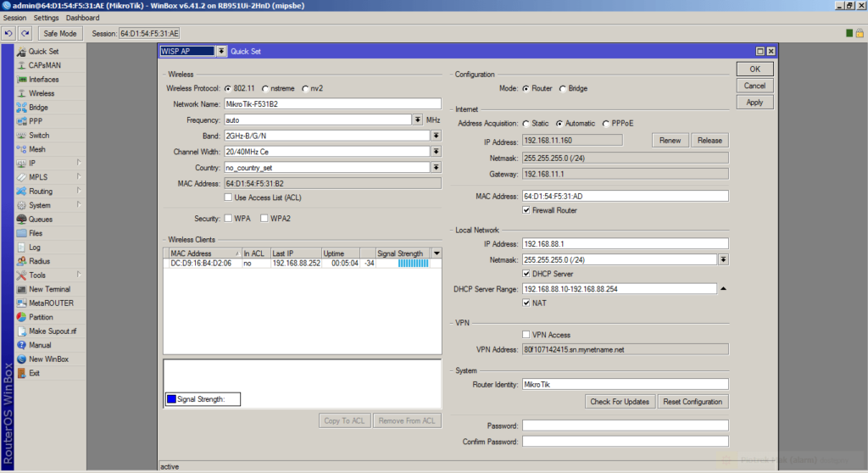Expand the Band dropdown

point(436,136)
